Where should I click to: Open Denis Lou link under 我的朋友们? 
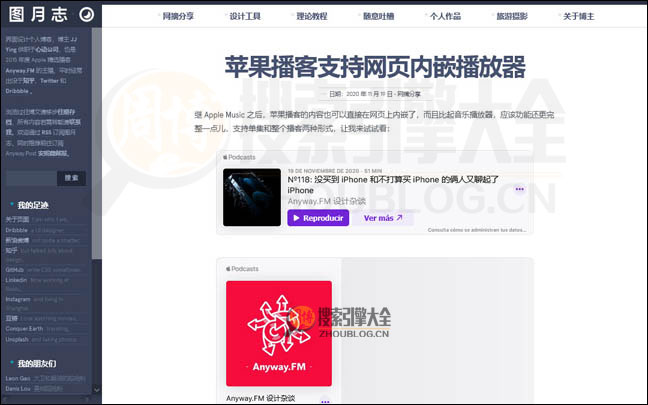tap(18, 388)
